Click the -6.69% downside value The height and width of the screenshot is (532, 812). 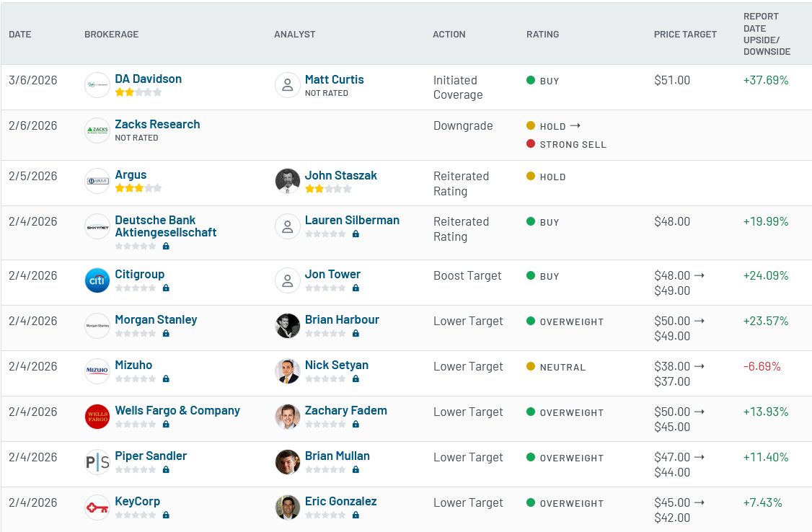[762, 366]
